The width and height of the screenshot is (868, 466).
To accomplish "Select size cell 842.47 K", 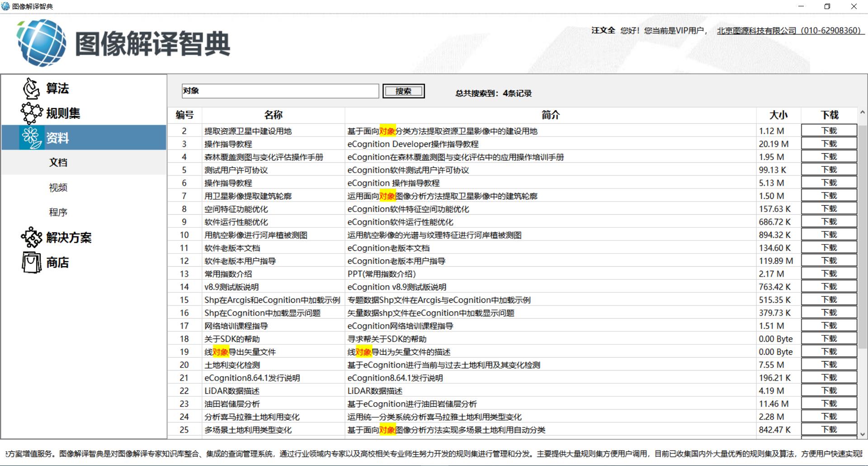I will click(x=778, y=430).
